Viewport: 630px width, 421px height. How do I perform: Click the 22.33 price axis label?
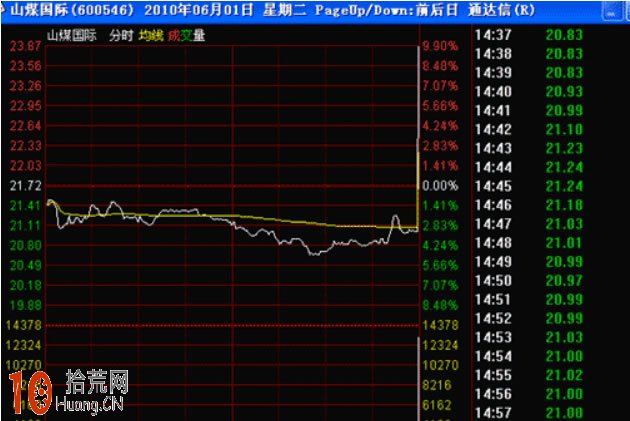25,146
